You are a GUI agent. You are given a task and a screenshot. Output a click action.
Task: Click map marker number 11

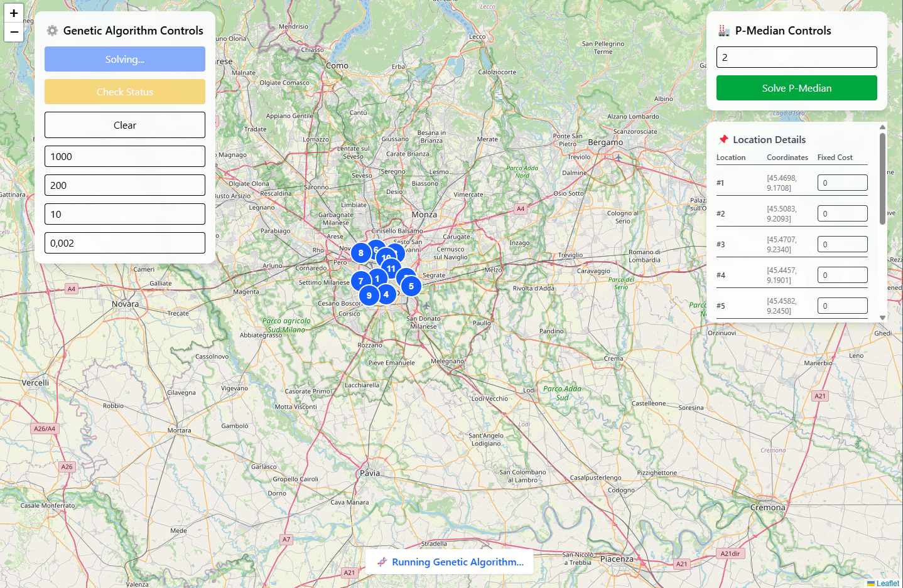click(x=391, y=269)
